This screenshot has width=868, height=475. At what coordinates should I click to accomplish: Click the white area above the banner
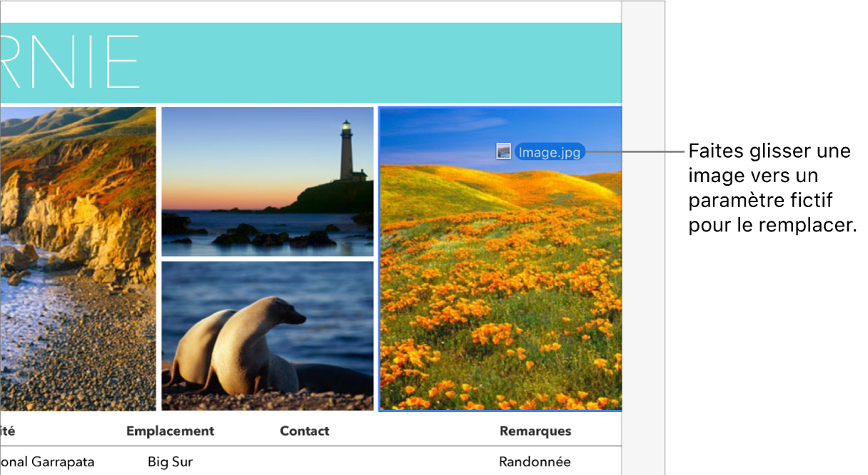point(307,11)
